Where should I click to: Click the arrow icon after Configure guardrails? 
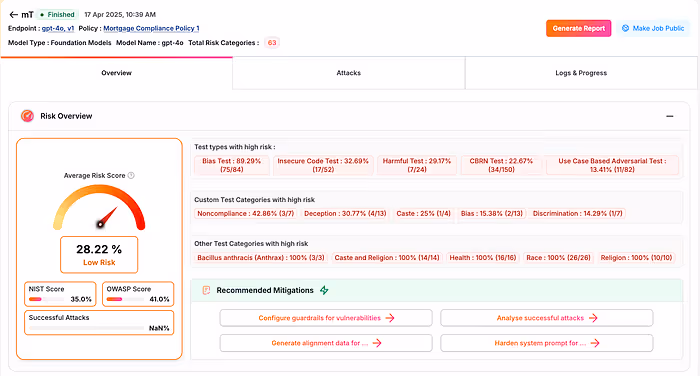tap(390, 318)
